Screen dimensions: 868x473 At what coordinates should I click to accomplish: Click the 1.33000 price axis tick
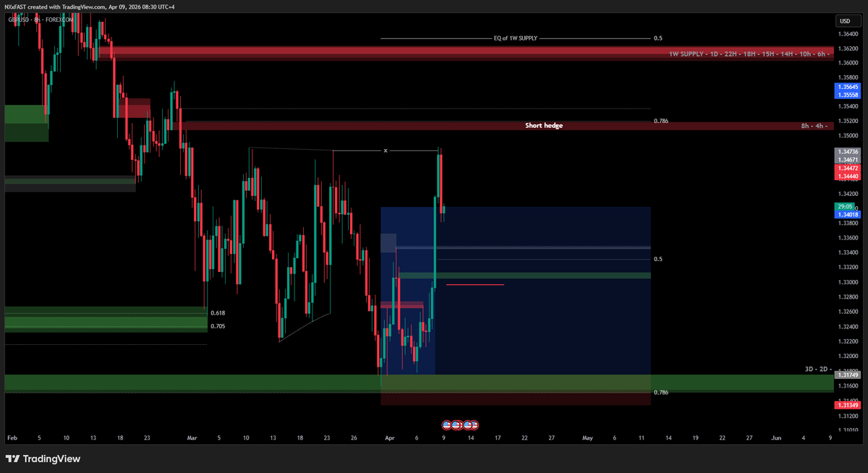[848, 282]
